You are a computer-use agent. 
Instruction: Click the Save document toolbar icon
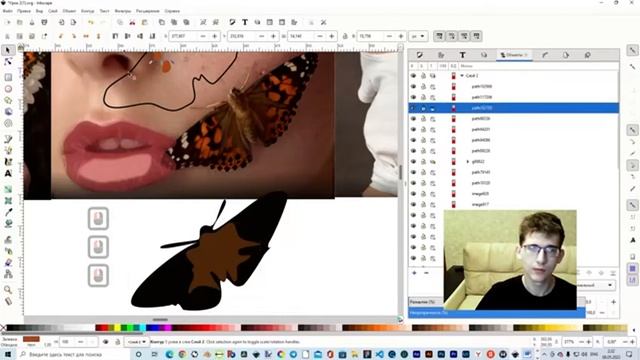32,22
